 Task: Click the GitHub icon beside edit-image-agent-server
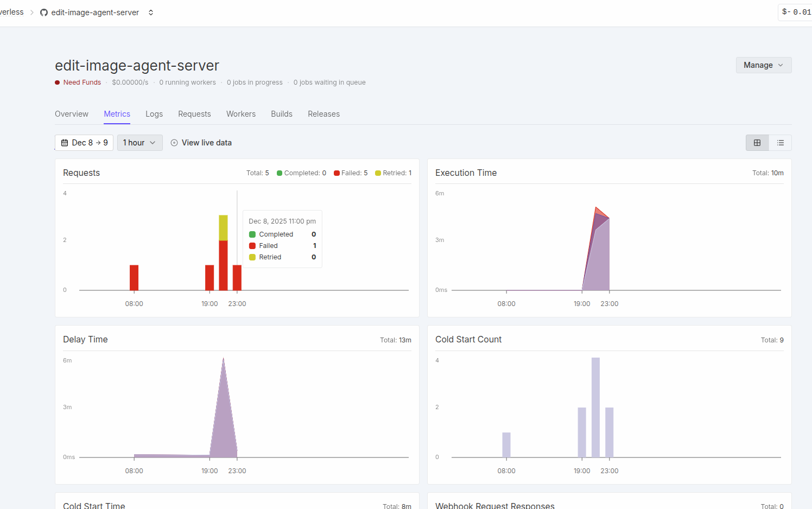44,12
